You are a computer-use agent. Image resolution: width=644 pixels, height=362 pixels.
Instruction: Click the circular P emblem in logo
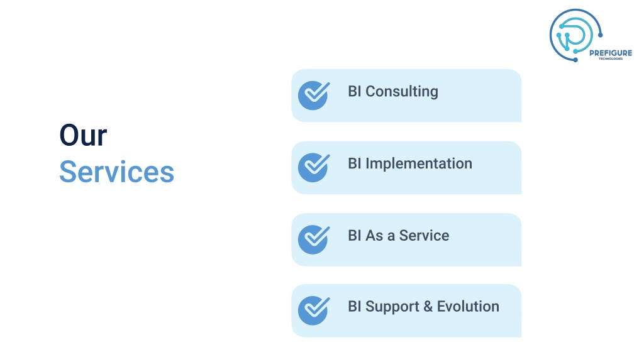(575, 35)
